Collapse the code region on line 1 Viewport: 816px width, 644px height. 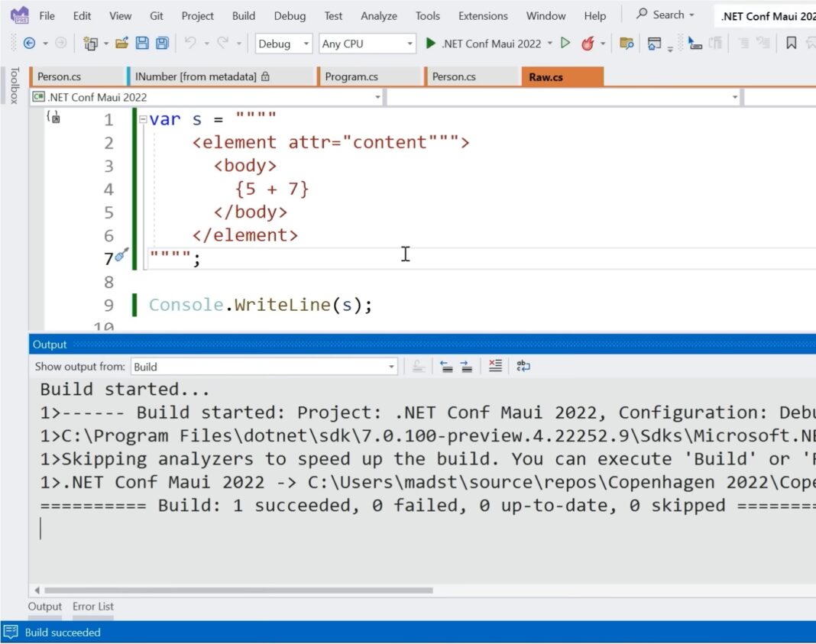[x=142, y=119]
